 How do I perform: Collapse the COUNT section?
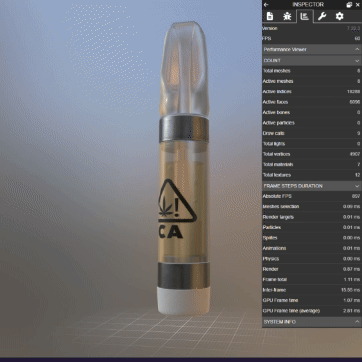pyautogui.click(x=312, y=61)
